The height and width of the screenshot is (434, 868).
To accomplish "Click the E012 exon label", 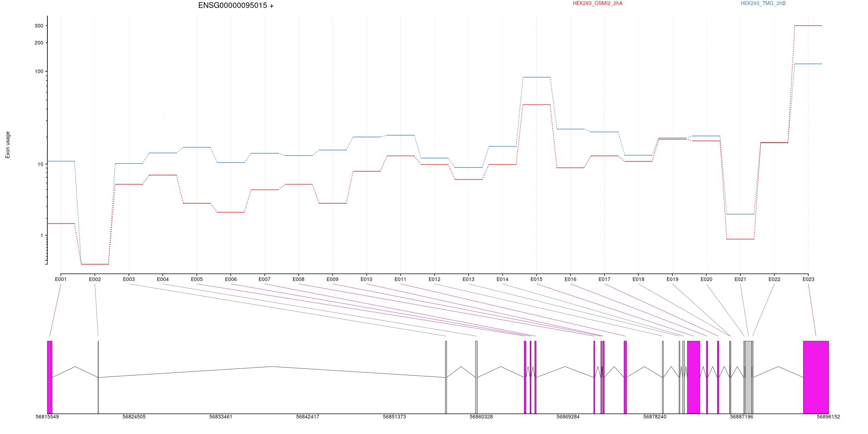I will click(x=434, y=279).
